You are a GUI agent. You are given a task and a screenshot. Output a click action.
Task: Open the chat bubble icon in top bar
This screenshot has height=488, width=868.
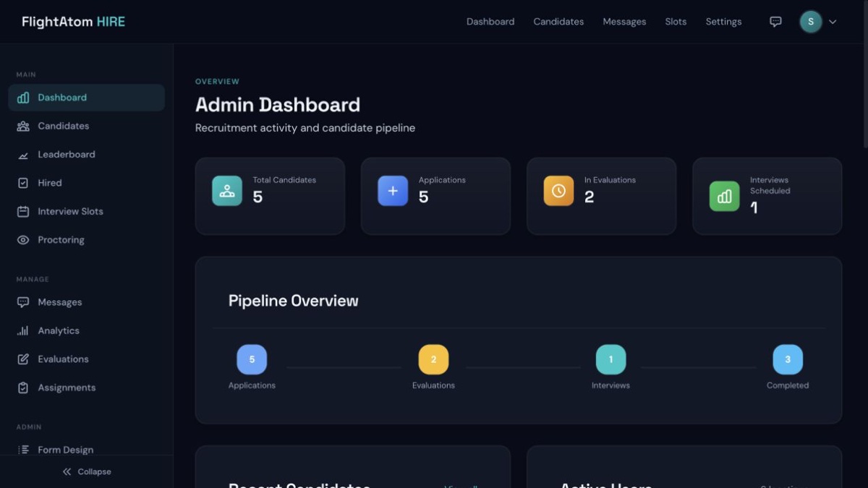pos(775,22)
